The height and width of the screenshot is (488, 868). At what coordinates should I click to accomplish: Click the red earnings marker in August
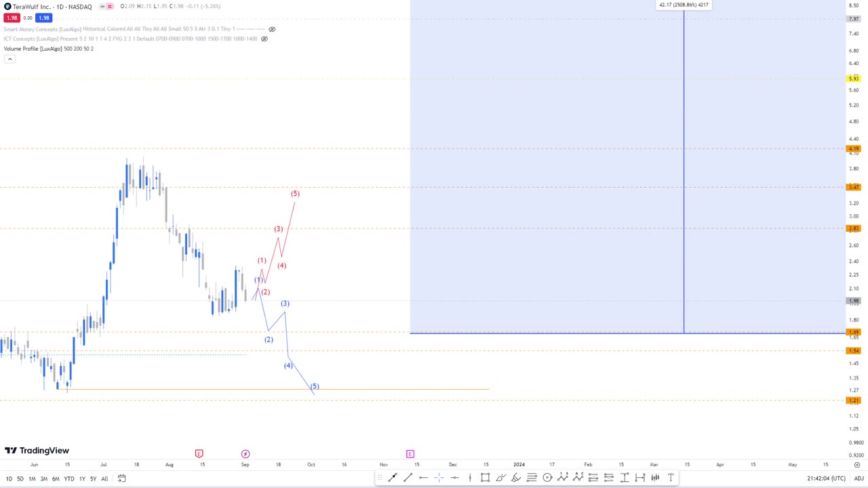[199, 453]
